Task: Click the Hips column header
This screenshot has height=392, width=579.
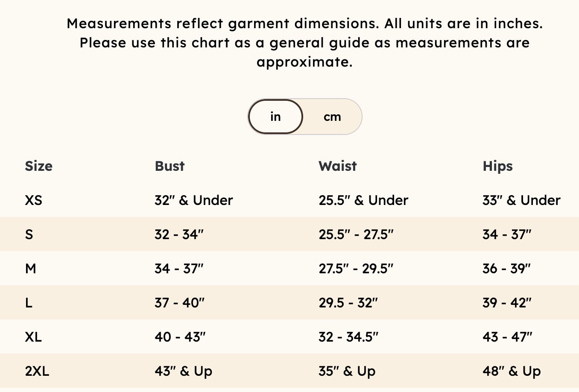Action: 497,166
